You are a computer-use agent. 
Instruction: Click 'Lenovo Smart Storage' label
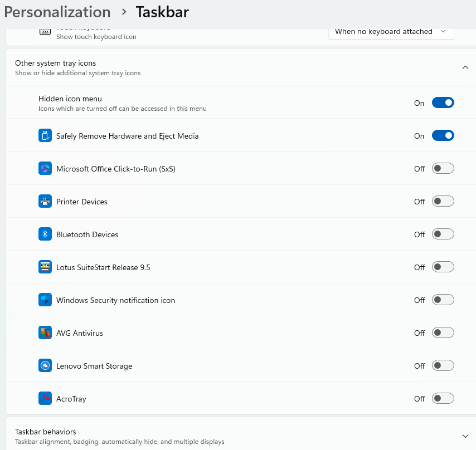pos(94,366)
